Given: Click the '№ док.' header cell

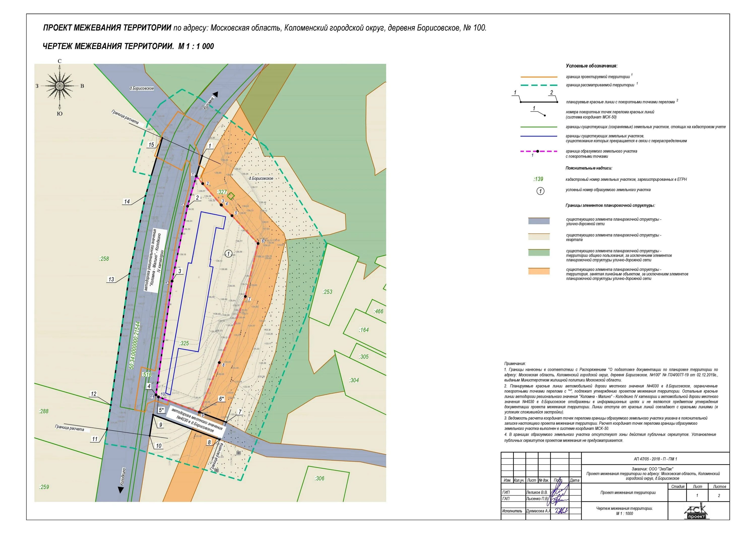Looking at the screenshot, I should 544,481.
